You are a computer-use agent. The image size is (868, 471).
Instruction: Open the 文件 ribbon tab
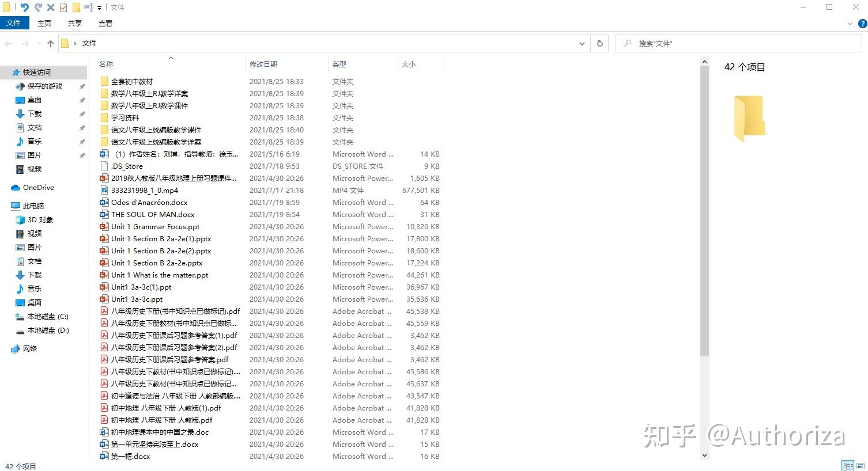click(13, 23)
